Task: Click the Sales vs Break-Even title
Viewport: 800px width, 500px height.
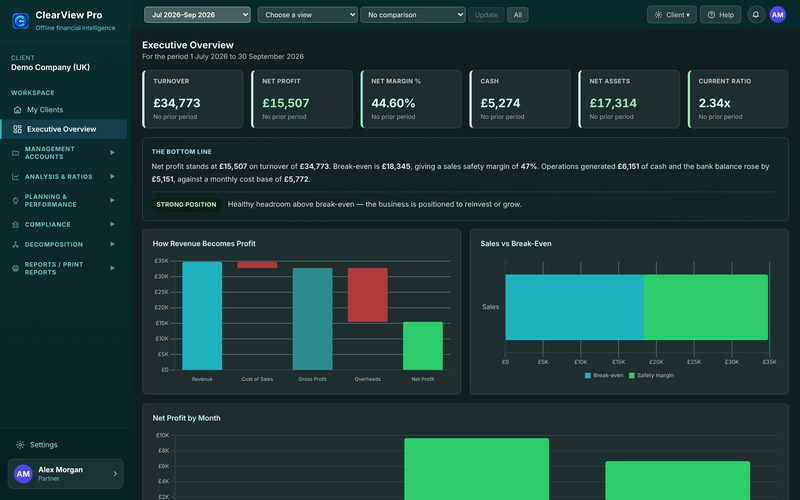Action: [515, 243]
